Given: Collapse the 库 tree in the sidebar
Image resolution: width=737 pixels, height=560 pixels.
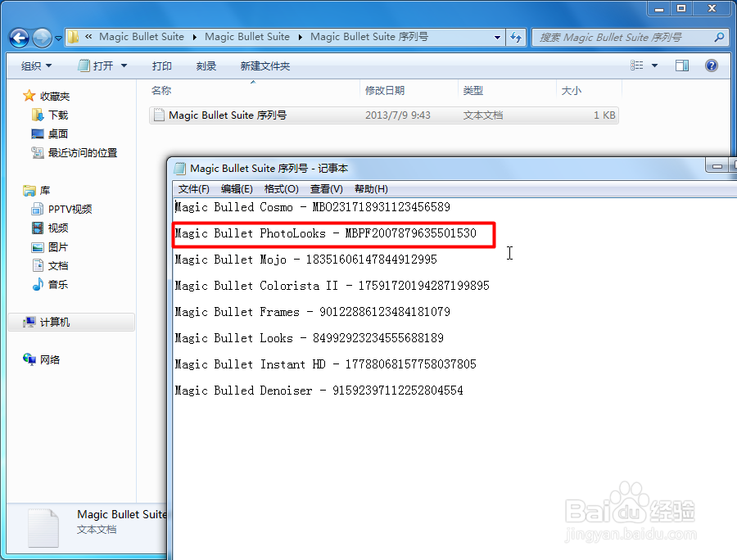Looking at the screenshot, I should tap(18, 190).
